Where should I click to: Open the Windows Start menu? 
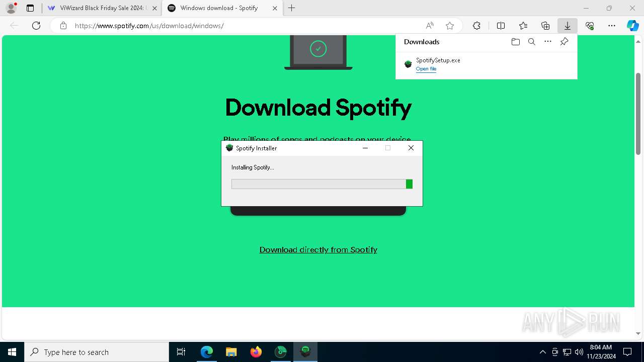12,352
